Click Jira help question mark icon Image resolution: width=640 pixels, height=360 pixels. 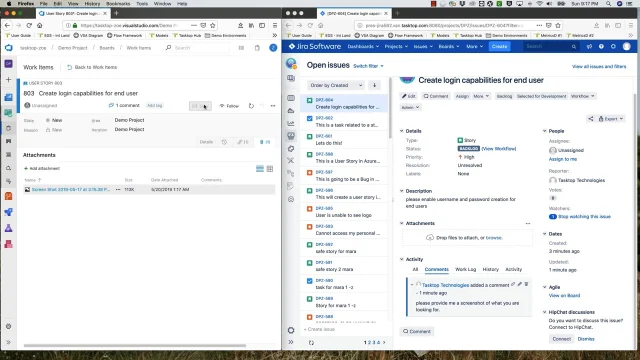(x=601, y=47)
